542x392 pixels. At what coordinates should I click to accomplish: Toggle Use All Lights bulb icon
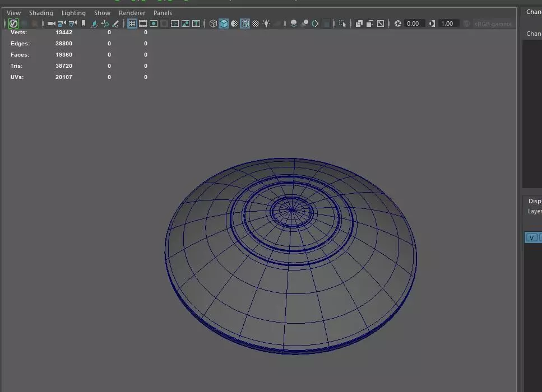(x=266, y=24)
